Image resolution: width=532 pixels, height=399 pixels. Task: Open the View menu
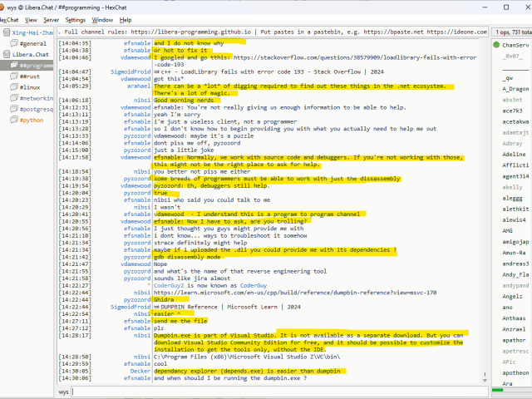(32, 19)
